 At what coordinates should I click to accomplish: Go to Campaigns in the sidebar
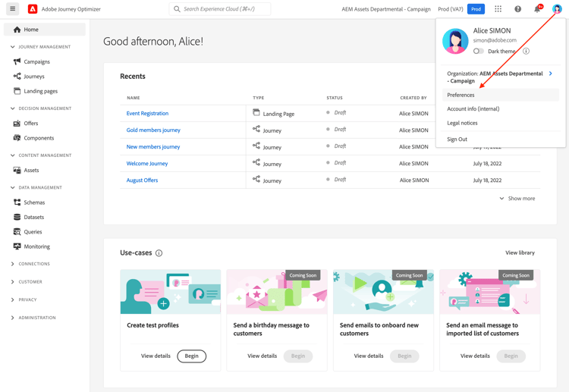[x=36, y=61]
